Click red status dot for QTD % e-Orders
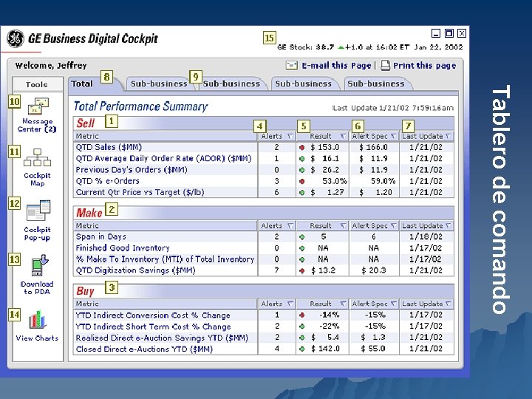532x399 pixels. coord(302,182)
